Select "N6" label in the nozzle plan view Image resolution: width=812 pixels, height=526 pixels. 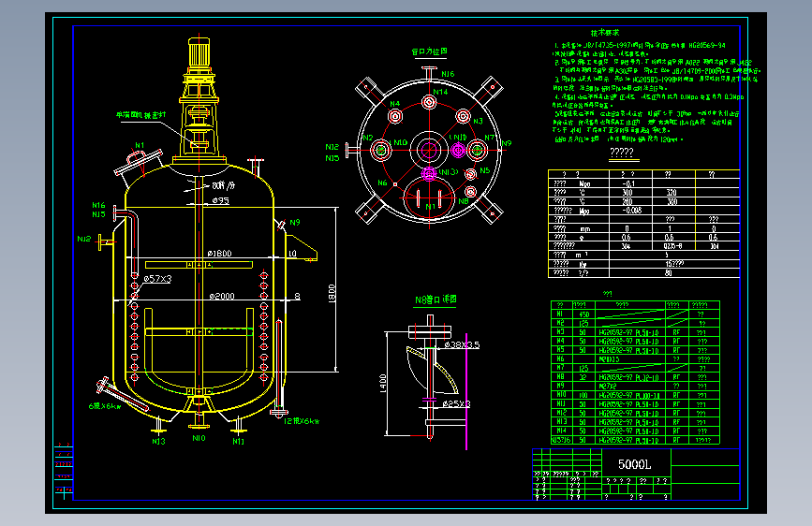[x=382, y=183]
